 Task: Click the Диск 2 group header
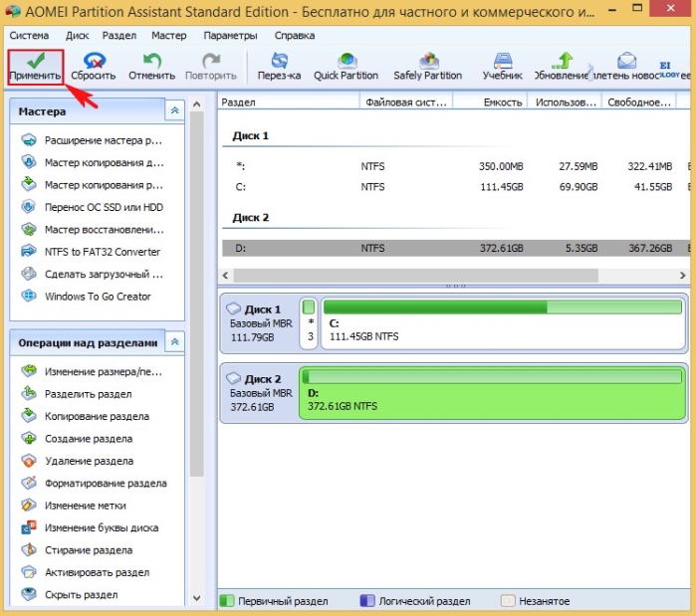pos(251,218)
